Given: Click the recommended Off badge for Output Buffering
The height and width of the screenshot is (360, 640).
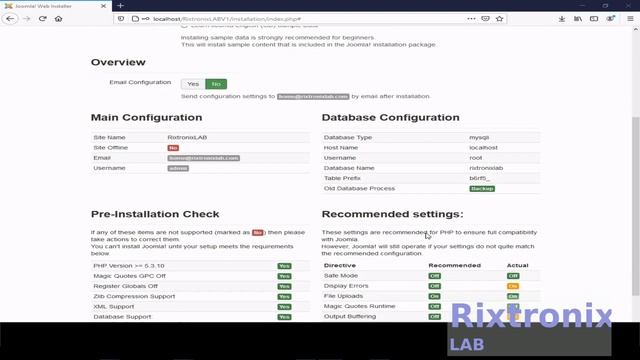Looking at the screenshot, I should click(x=434, y=317).
